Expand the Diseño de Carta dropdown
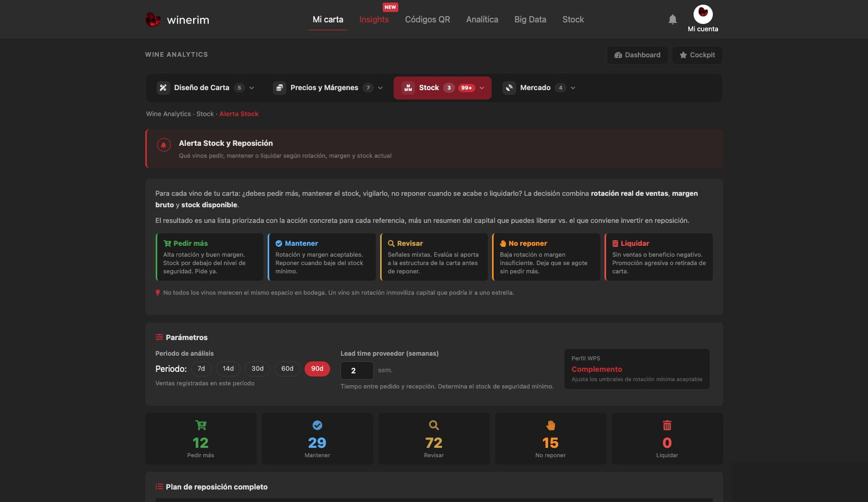 click(x=251, y=88)
